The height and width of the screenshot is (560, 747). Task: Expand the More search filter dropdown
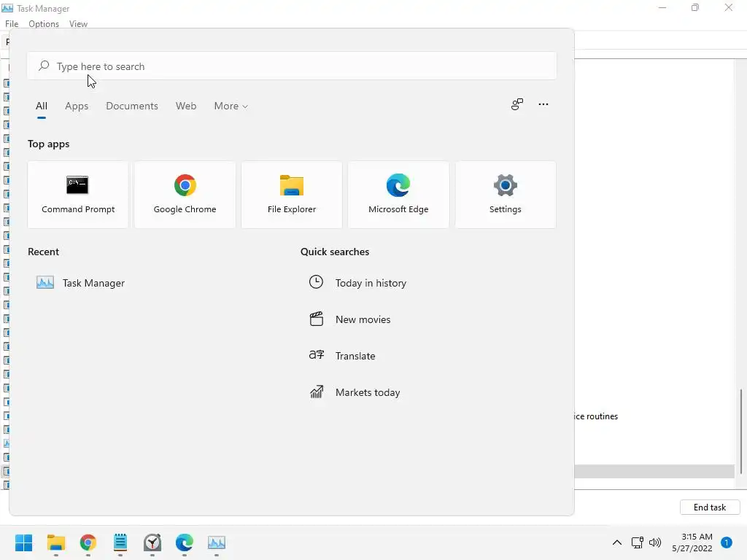click(x=231, y=106)
